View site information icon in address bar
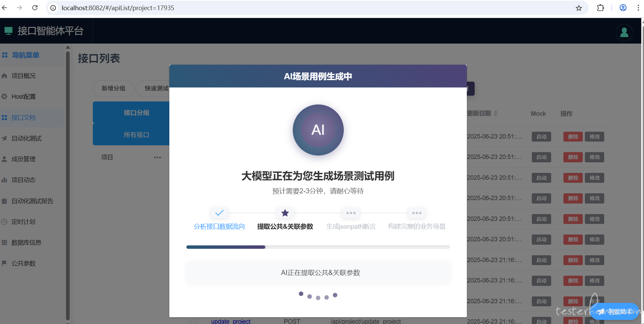Screen dimensions: 644x324 click(x=53, y=8)
